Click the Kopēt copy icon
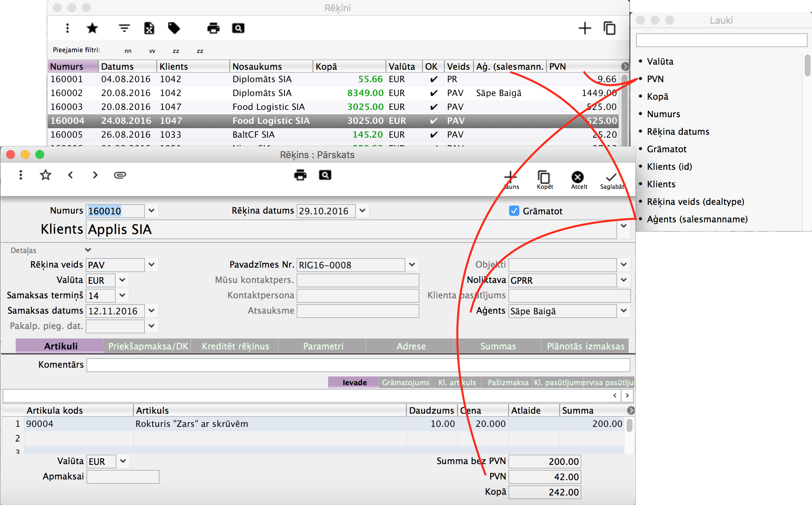 544,177
